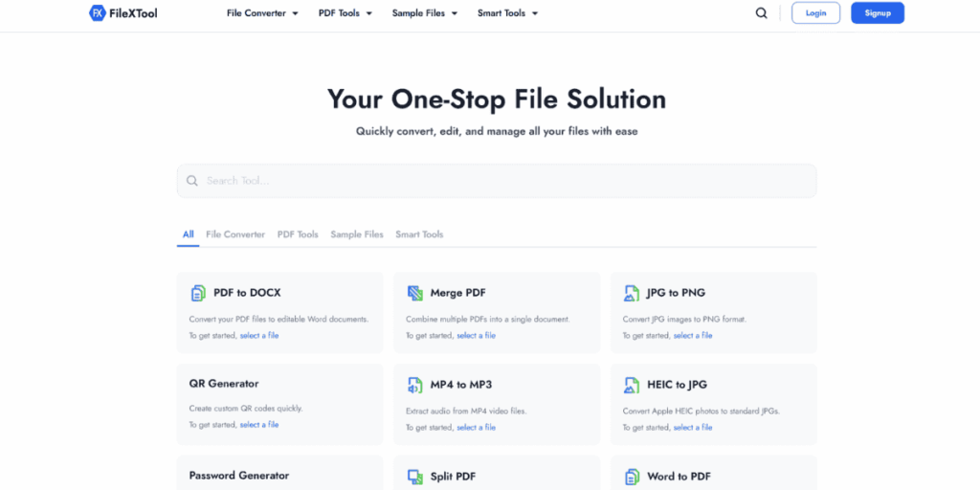The width and height of the screenshot is (980, 490).
Task: Focus the Search Tool input field
Action: click(497, 181)
